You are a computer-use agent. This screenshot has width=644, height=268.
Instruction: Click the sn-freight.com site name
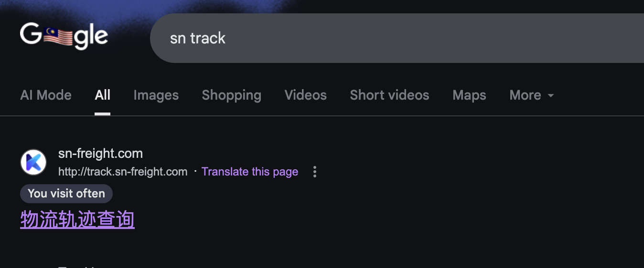click(x=100, y=154)
